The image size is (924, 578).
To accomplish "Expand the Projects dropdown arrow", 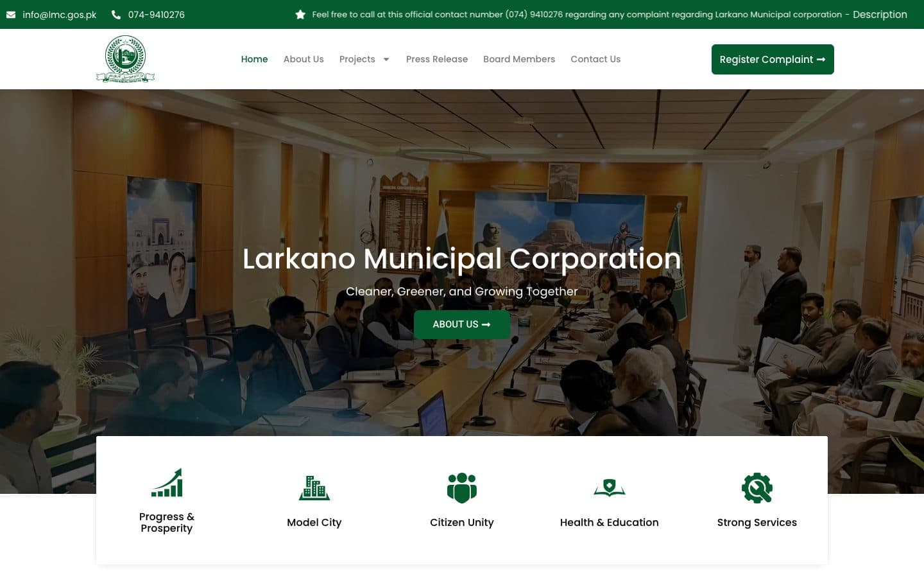I will (386, 59).
